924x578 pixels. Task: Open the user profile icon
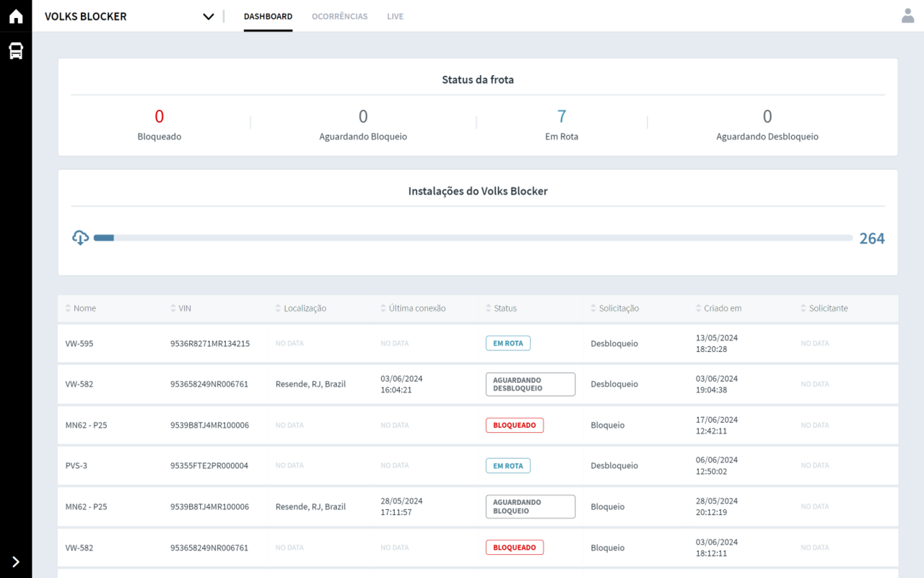[908, 16]
